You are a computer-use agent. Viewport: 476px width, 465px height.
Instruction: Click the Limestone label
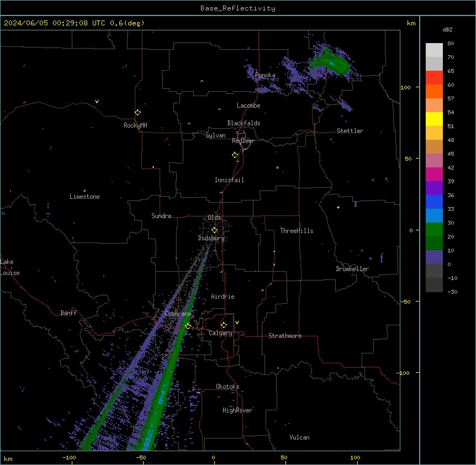click(84, 197)
